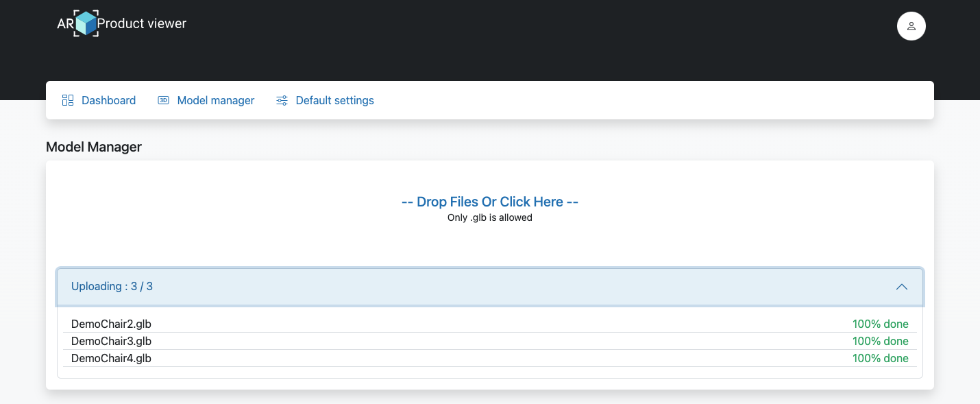Click the Drop Files Or Click Here area
980x404 pixels.
(489, 202)
